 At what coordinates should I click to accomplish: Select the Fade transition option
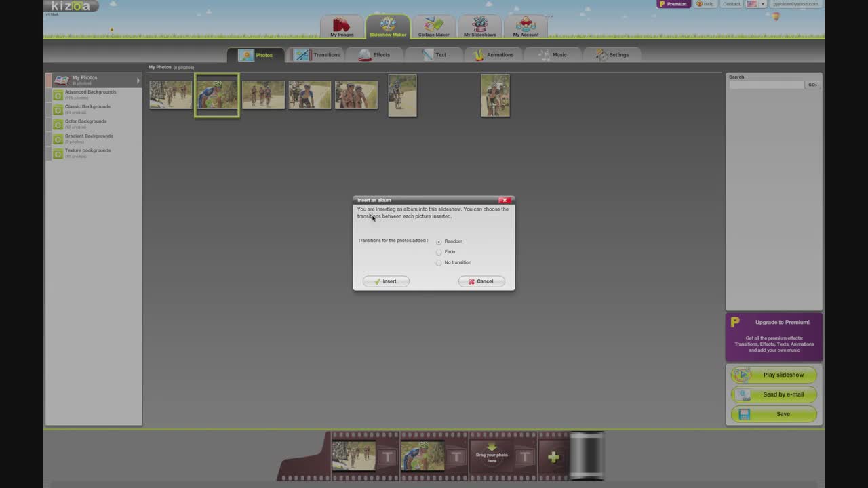(439, 252)
